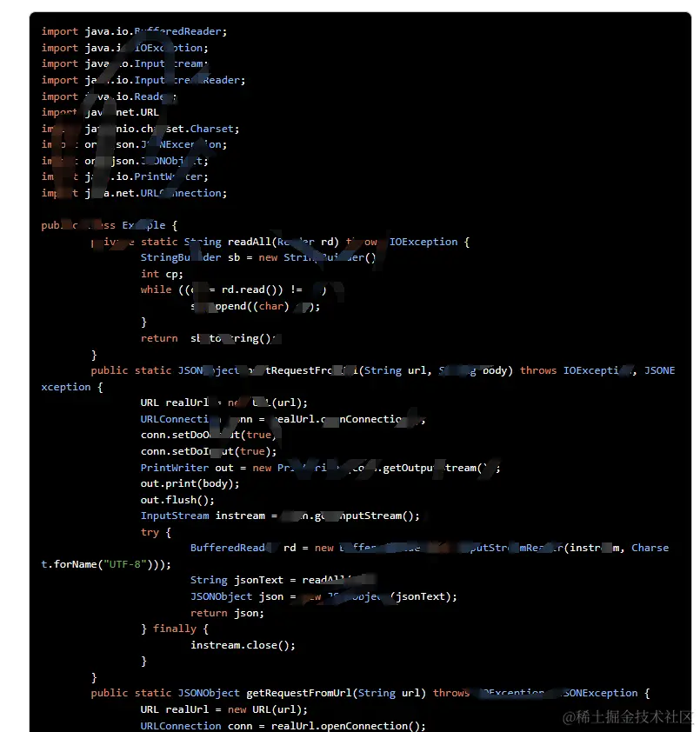Click the "postRequestFromUrl(String url," method signature
Viewport: 700px width, 732px height.
tap(339, 370)
